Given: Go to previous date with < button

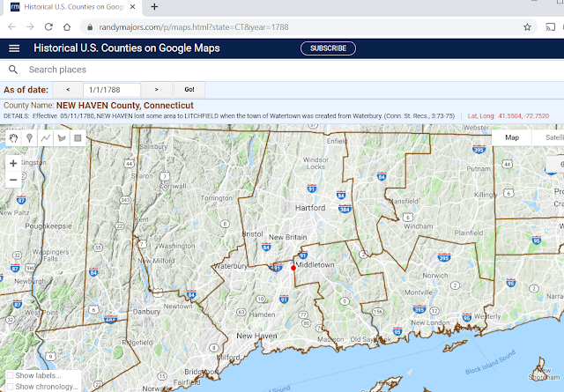Looking at the screenshot, I should (68, 90).
